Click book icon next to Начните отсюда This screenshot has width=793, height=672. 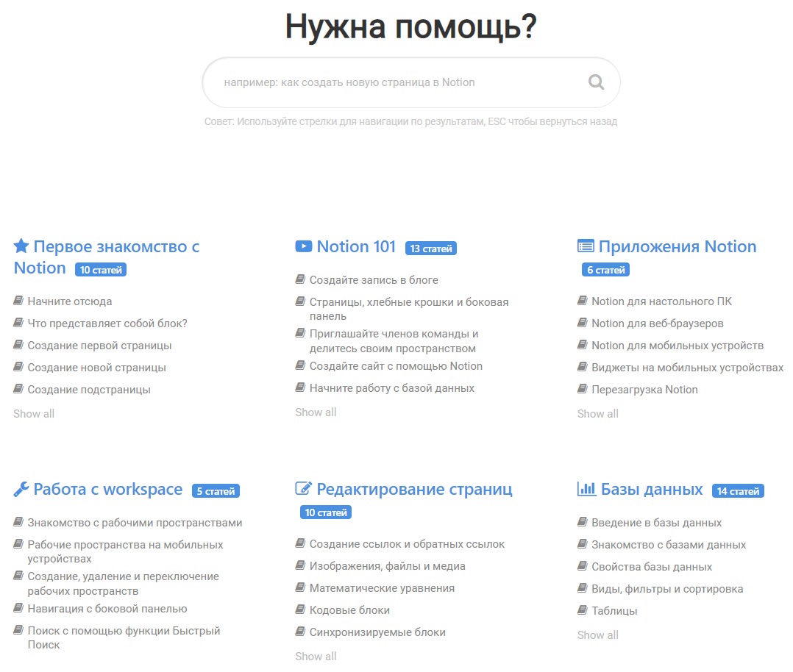(x=18, y=301)
